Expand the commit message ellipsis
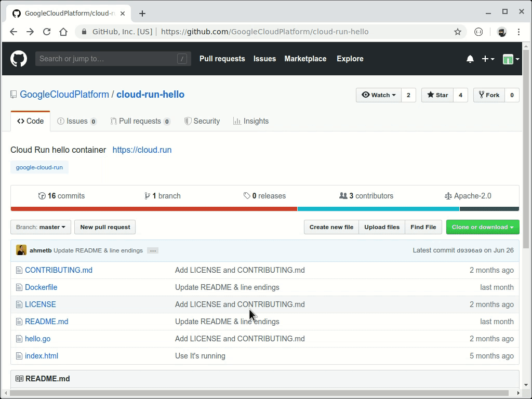 [153, 250]
